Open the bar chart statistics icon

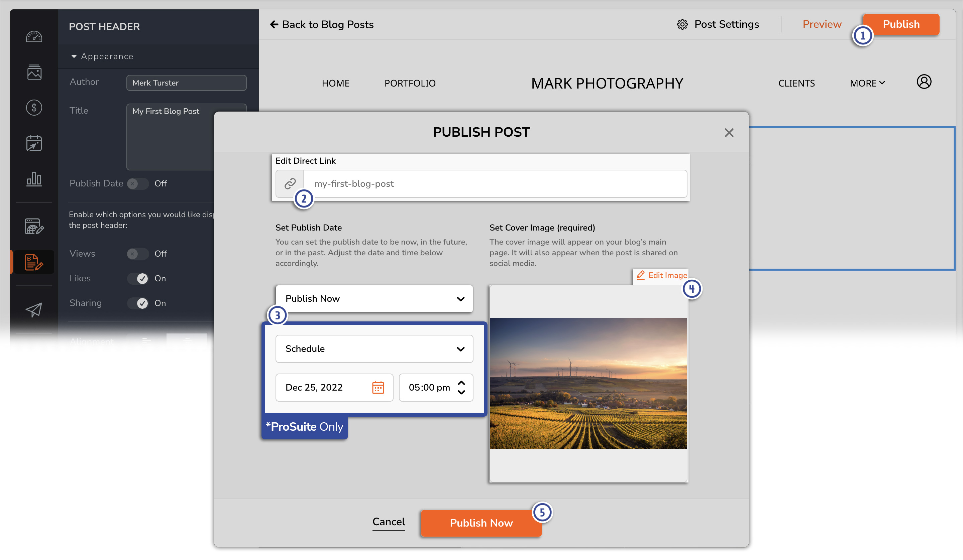(34, 179)
